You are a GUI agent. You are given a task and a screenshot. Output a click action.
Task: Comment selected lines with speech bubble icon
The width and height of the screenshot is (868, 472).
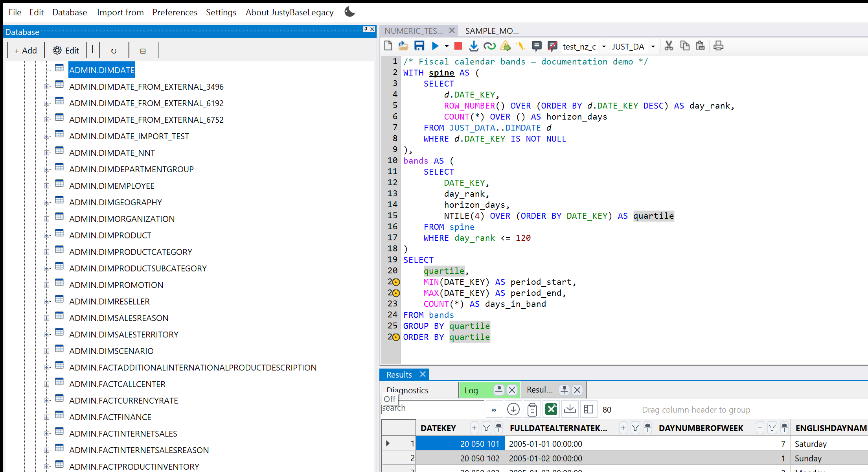click(x=537, y=46)
